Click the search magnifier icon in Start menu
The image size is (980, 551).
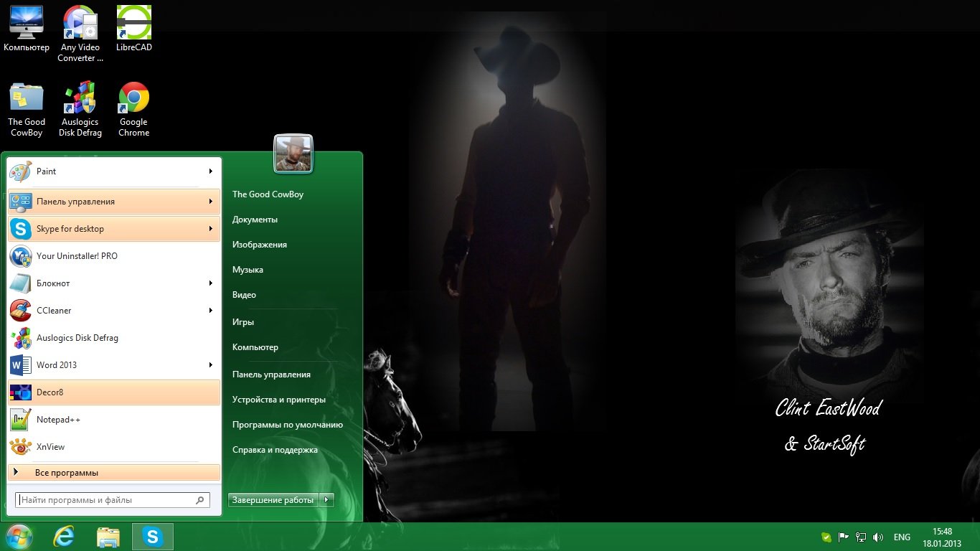click(x=200, y=500)
